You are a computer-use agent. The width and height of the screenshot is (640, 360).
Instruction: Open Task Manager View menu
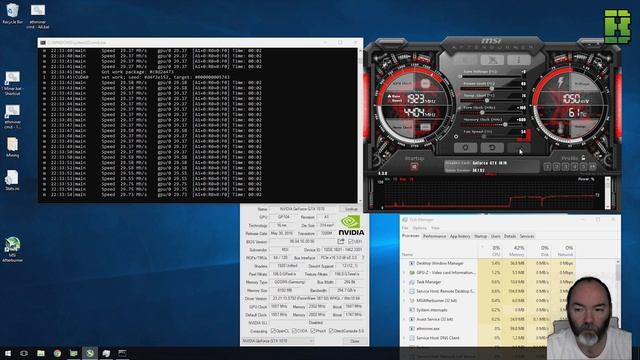tap(436, 228)
